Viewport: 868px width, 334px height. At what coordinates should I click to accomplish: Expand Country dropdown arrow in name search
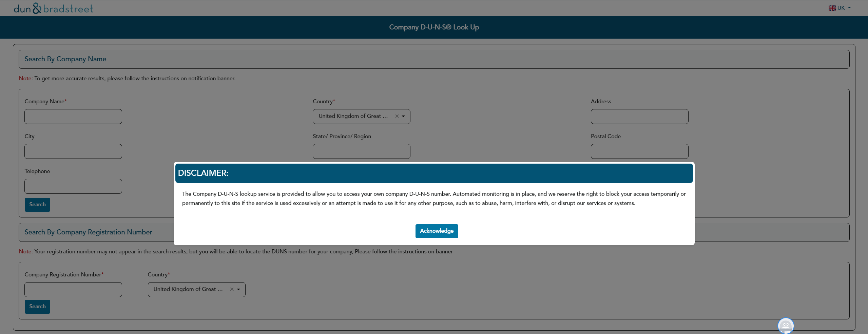(403, 116)
